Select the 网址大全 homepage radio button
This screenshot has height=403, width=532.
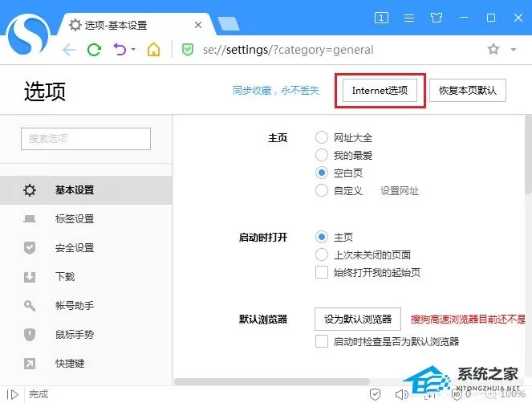click(322, 137)
